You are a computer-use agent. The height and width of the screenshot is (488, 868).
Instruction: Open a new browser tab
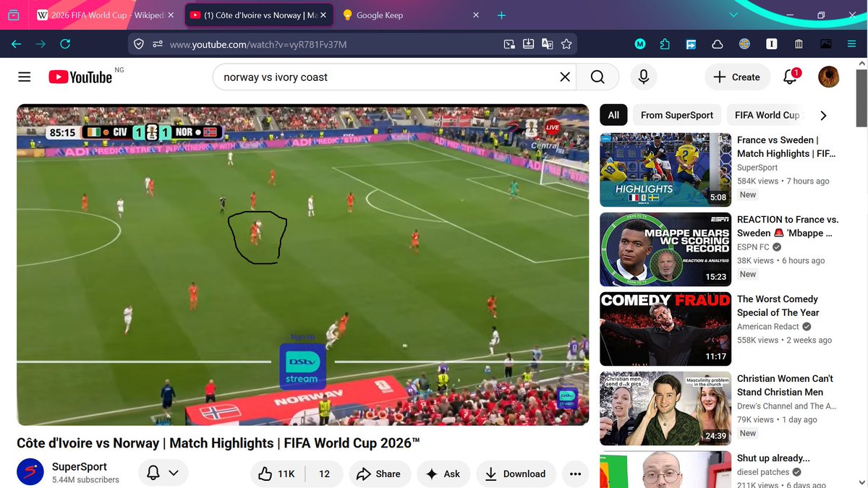click(x=501, y=15)
